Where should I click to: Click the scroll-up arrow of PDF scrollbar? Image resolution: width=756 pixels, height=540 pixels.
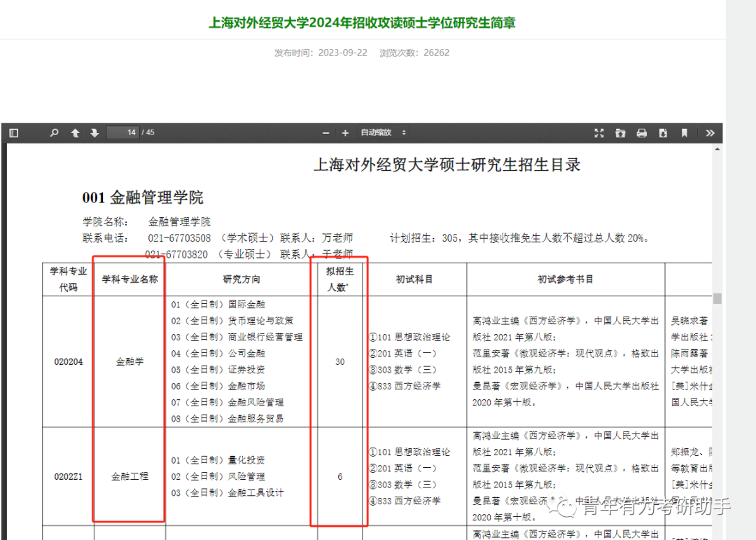point(717,149)
